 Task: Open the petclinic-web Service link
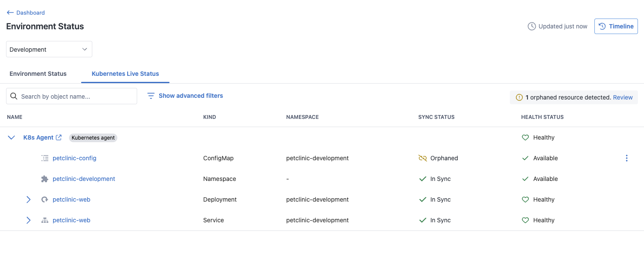coord(72,220)
